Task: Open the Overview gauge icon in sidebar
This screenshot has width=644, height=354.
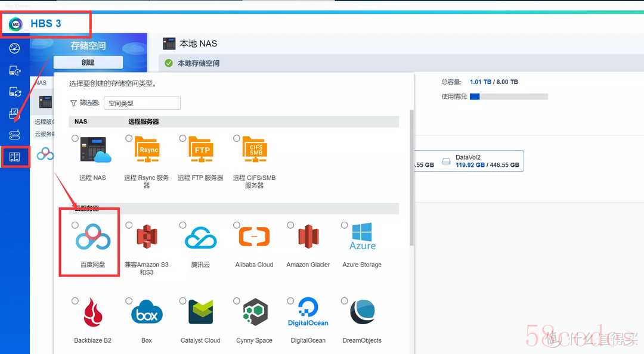Action: point(15,48)
